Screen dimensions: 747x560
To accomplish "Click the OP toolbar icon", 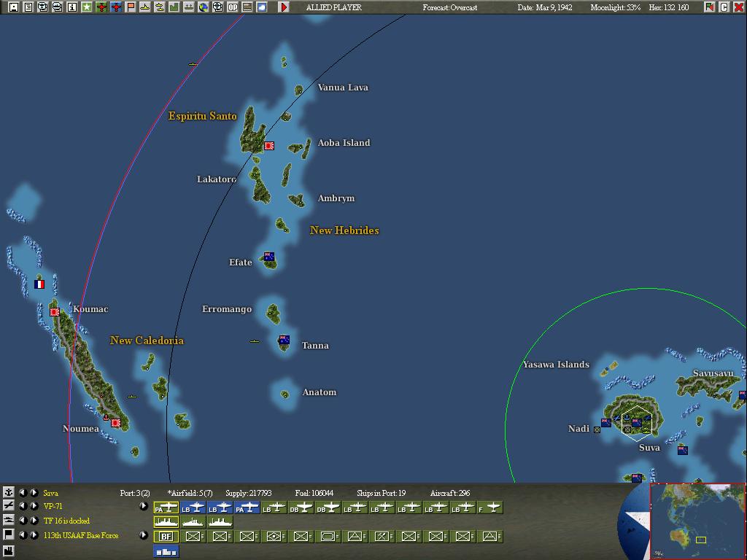I will point(233,7).
